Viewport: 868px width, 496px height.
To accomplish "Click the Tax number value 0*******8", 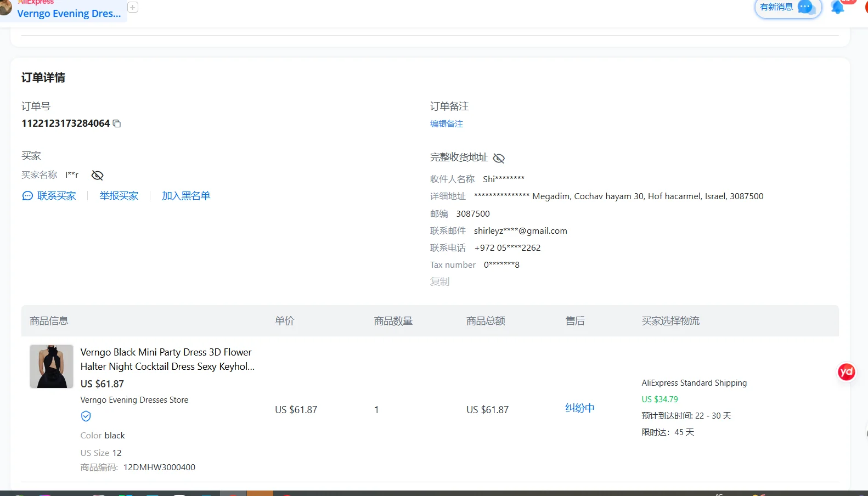I will (501, 265).
